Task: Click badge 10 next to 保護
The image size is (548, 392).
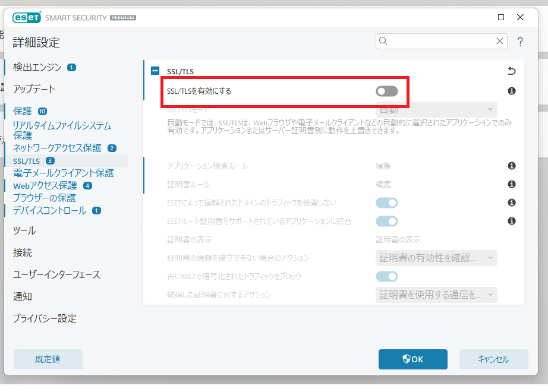Action: pos(42,112)
